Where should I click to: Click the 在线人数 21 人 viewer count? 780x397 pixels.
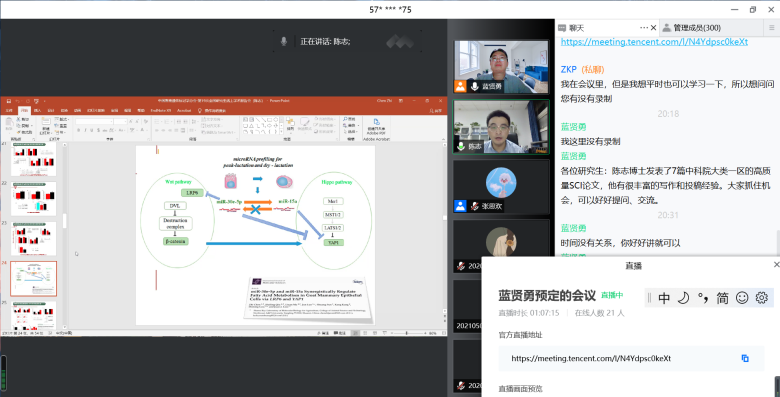tap(599, 313)
